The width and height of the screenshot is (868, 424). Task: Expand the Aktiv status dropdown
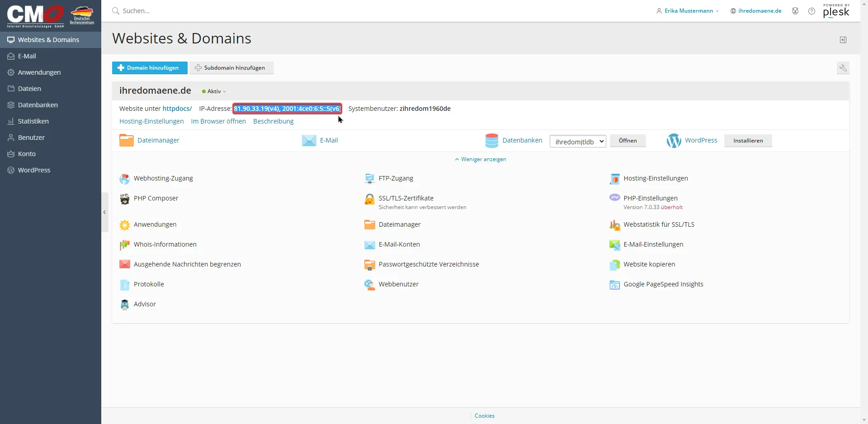214,91
